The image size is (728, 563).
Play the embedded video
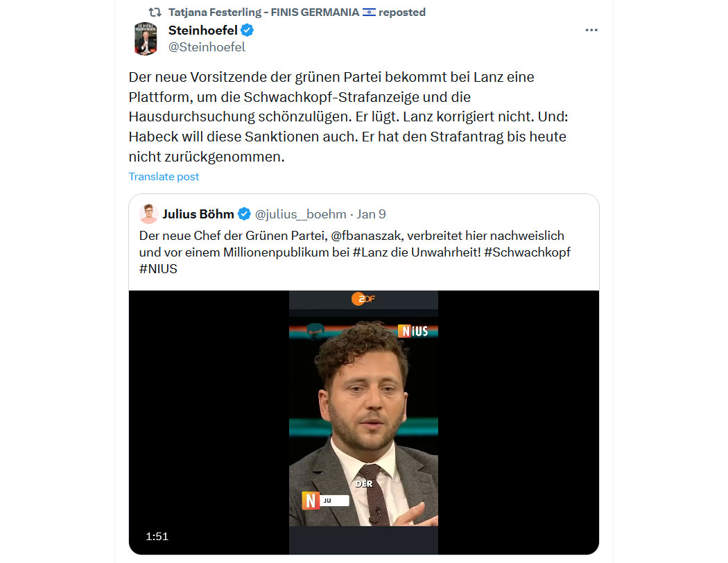[363, 422]
